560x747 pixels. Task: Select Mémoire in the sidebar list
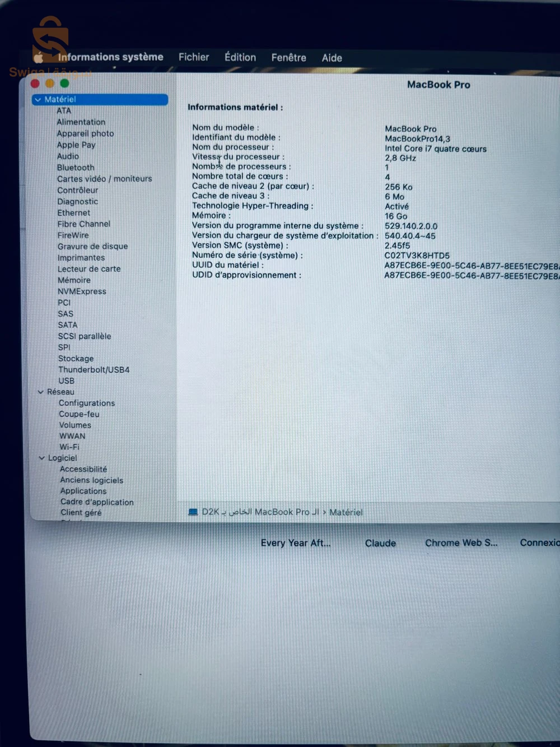[x=74, y=280]
